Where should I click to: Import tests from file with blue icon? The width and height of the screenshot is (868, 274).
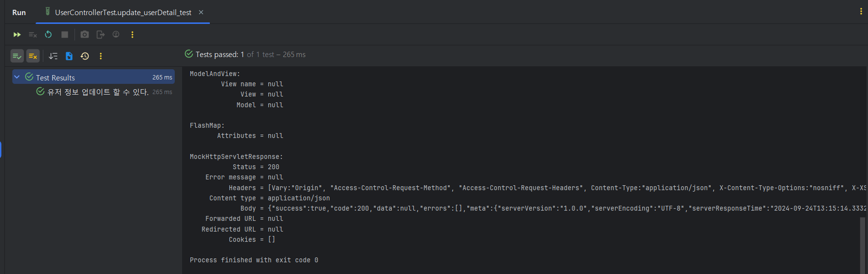pos(69,56)
